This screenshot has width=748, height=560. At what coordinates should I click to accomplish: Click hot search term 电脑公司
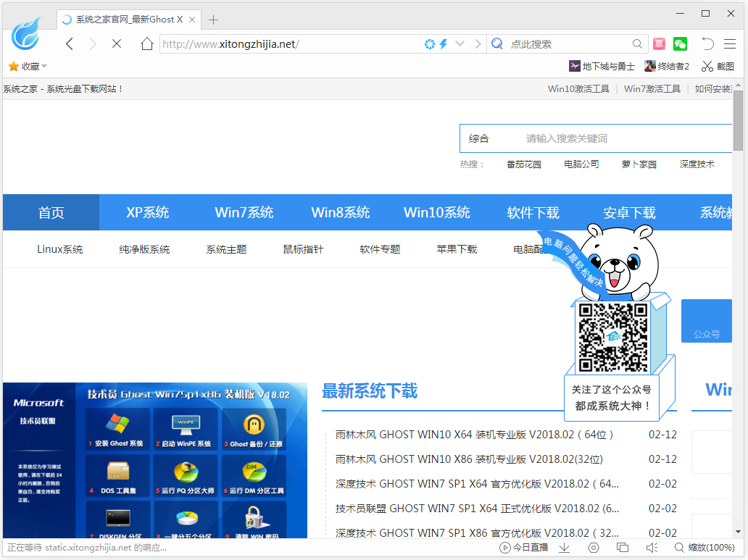(x=581, y=164)
